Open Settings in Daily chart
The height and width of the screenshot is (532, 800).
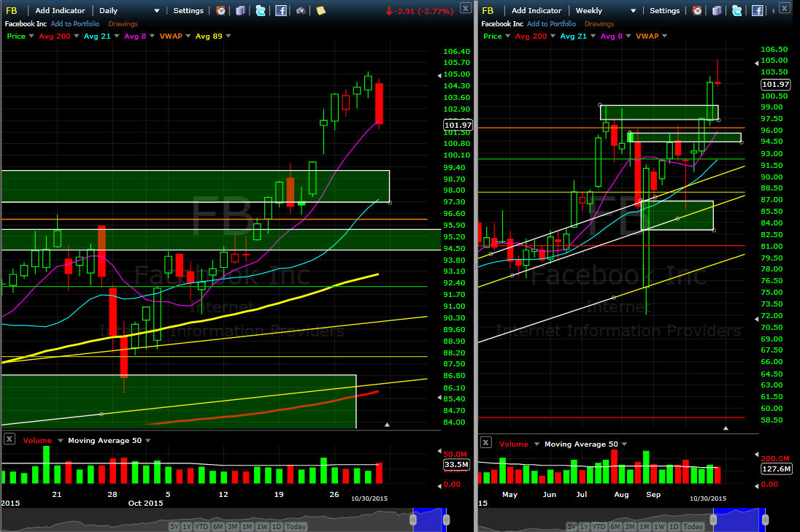[188, 10]
